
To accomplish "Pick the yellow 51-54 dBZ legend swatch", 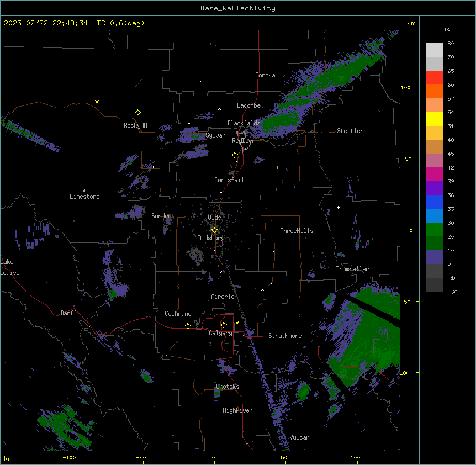I will click(x=434, y=119).
